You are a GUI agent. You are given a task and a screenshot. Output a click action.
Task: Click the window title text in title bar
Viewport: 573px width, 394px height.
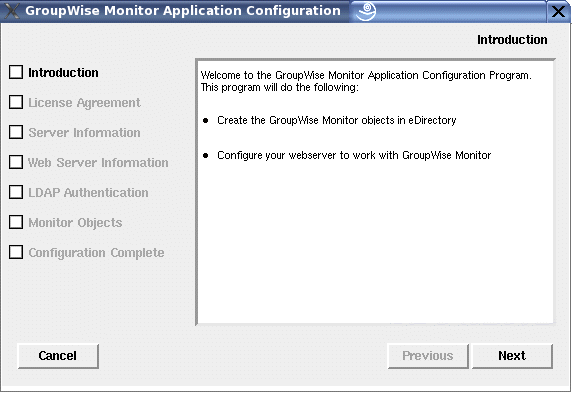click(183, 11)
